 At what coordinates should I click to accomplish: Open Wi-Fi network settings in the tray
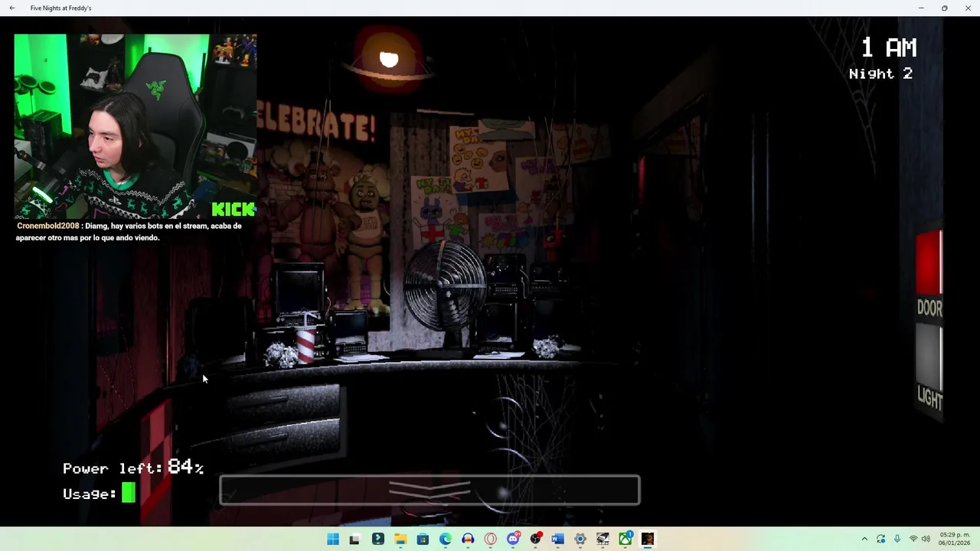pyautogui.click(x=913, y=540)
